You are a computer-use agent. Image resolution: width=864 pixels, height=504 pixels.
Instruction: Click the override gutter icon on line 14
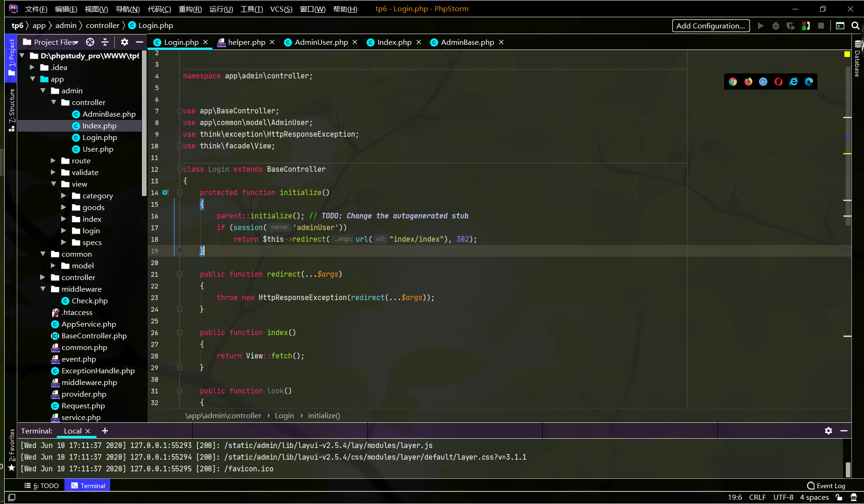pyautogui.click(x=165, y=192)
